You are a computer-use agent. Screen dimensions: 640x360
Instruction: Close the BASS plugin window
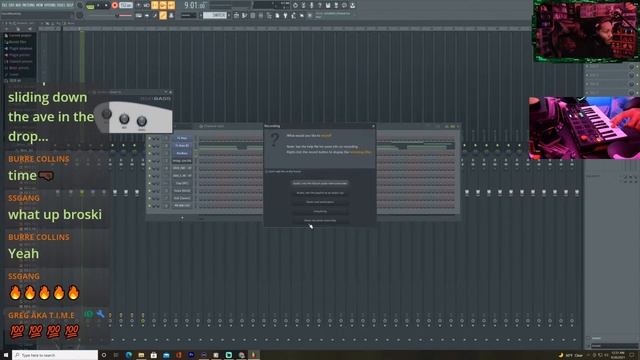tap(170, 92)
